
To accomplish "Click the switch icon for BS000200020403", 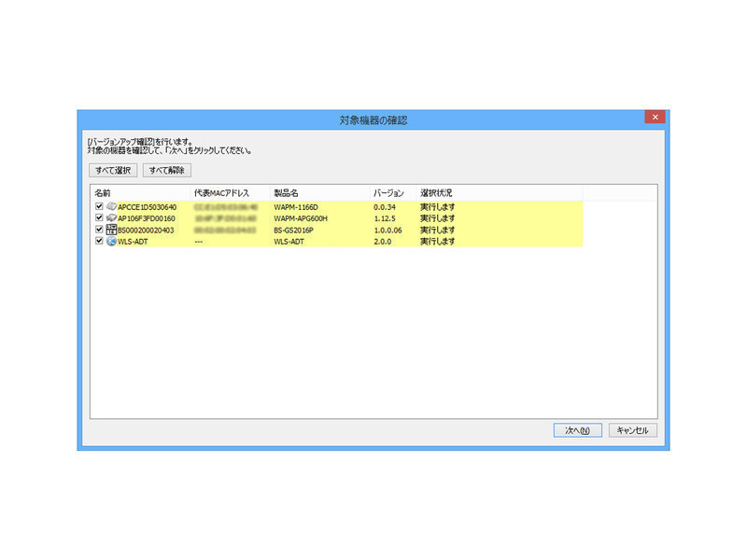I will click(x=111, y=230).
